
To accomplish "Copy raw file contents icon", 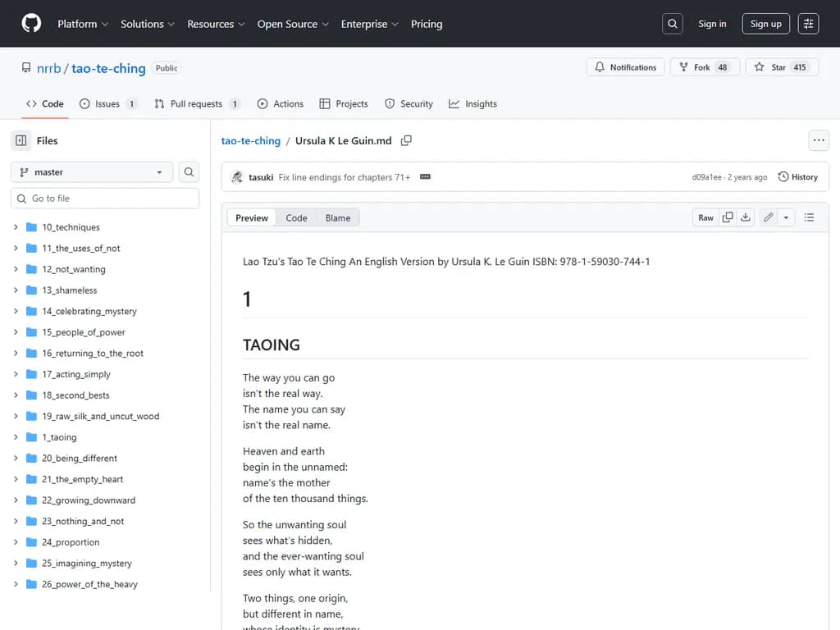I will point(727,217).
